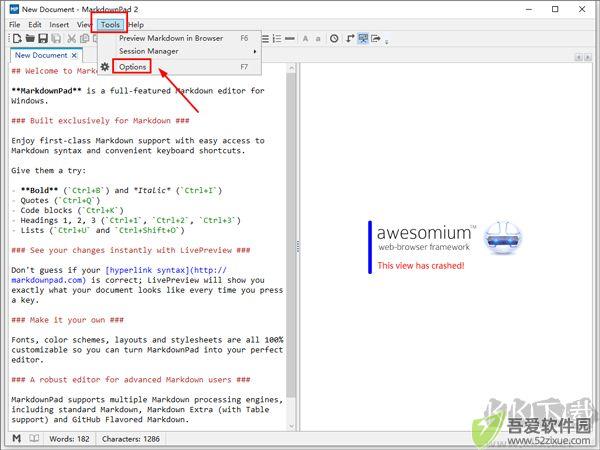This screenshot has width=600, height=450.
Task: Save the document using the floppy icon
Action: tap(43, 39)
